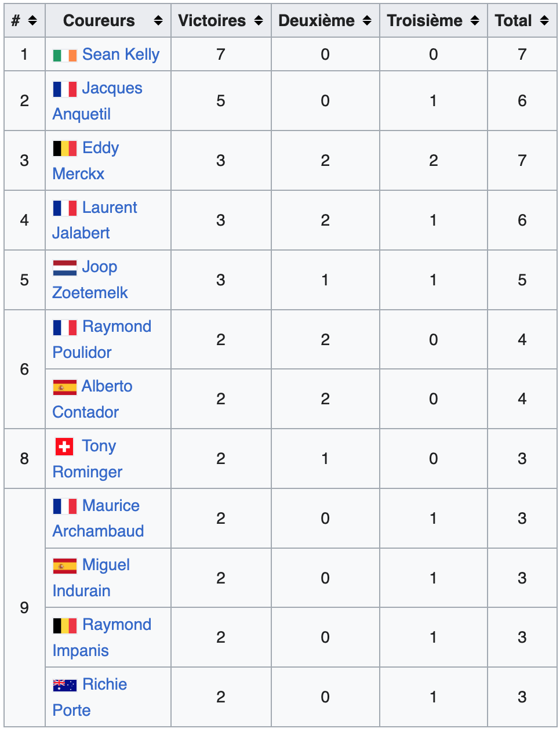Sort by Victoires using its arrow icon

[259, 21]
